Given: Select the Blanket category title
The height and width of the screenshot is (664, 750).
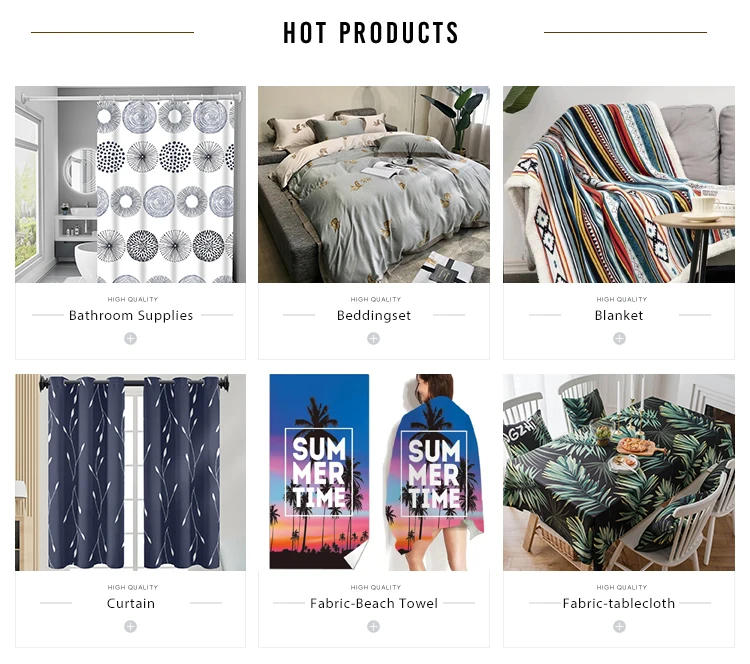Looking at the screenshot, I should (619, 316).
